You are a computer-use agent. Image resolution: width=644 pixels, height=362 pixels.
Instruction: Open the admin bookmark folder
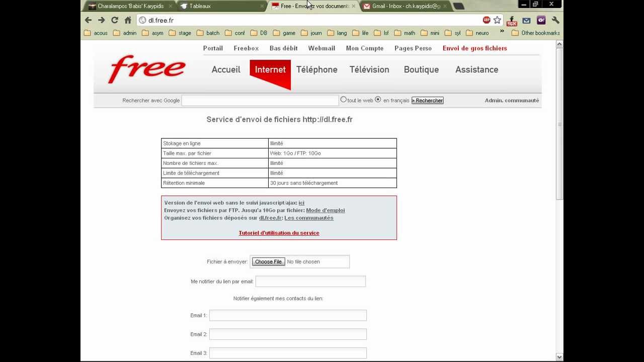click(125, 33)
